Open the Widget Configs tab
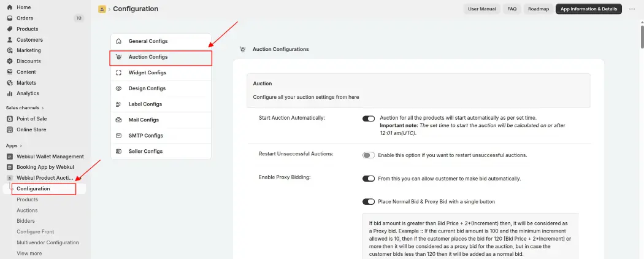 161,73
